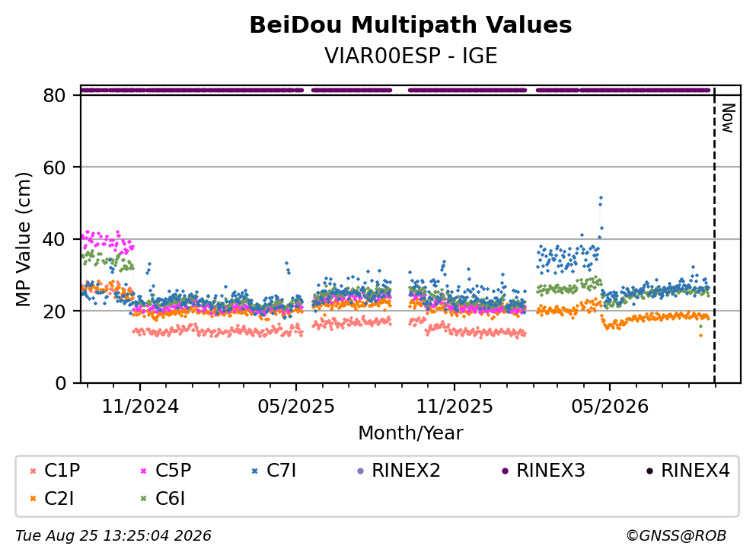Click the C2I orange legend marker

pyautogui.click(x=33, y=499)
